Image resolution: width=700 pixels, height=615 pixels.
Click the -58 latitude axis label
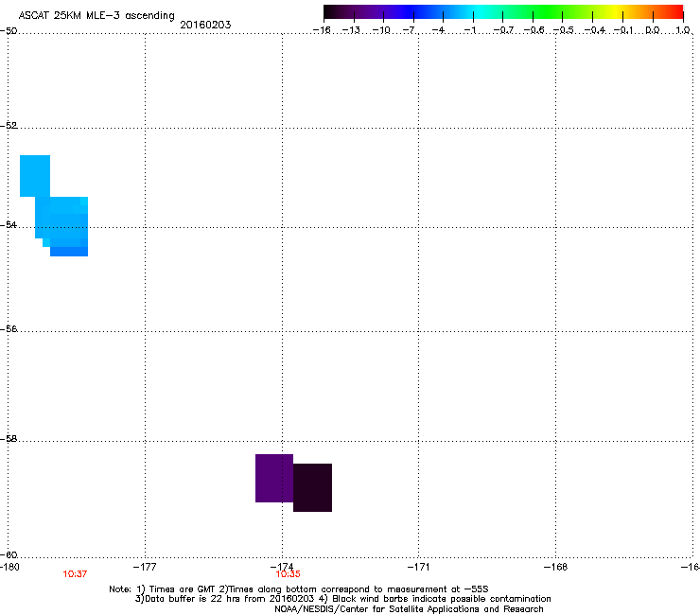(x=9, y=439)
